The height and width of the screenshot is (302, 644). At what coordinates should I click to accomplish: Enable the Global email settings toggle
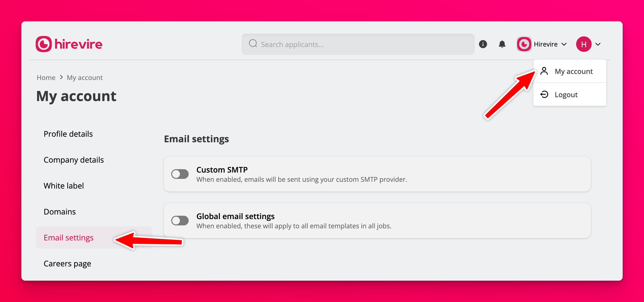tap(180, 221)
